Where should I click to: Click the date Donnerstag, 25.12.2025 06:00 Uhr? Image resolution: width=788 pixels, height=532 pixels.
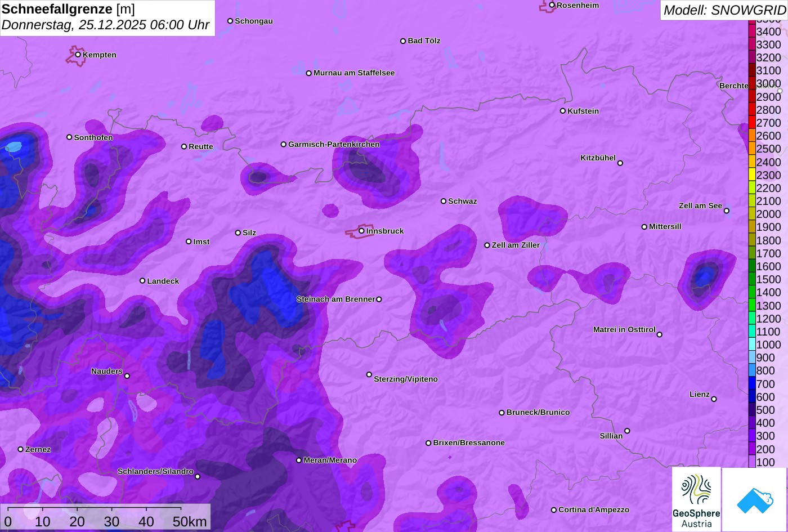click(x=106, y=25)
